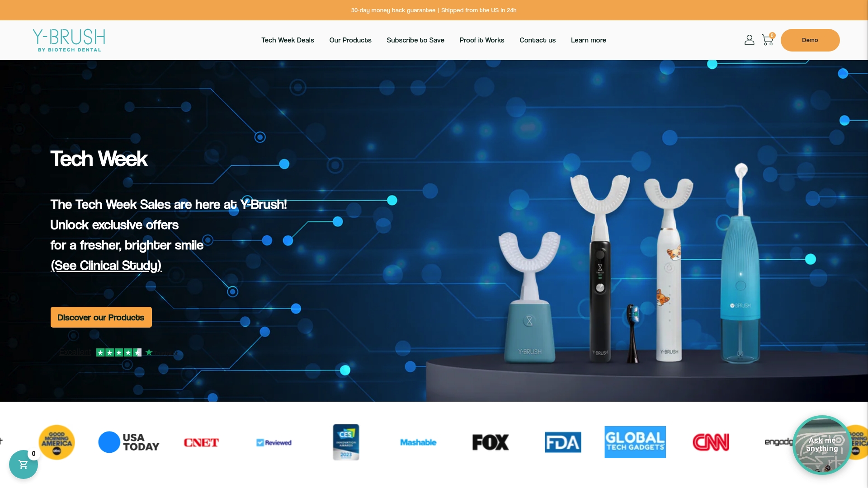Click the Reviewed logo
Viewport: 868px width, 488px height.
(x=274, y=443)
